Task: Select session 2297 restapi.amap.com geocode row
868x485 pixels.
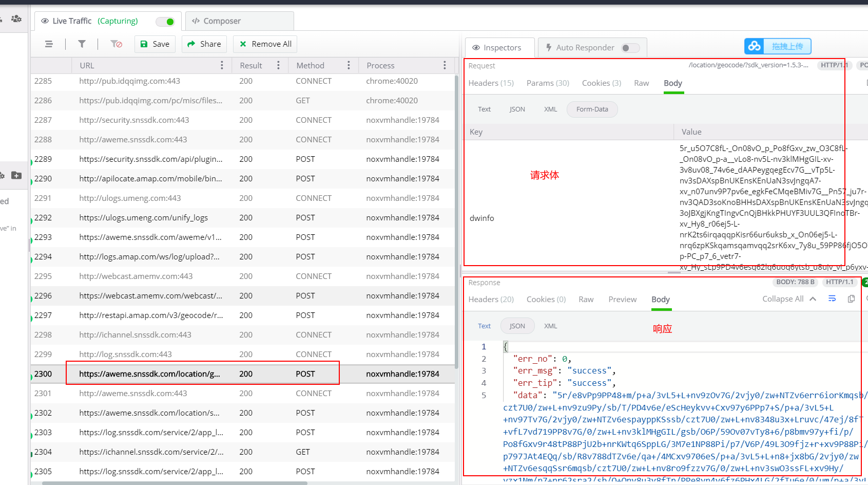Action: point(242,315)
